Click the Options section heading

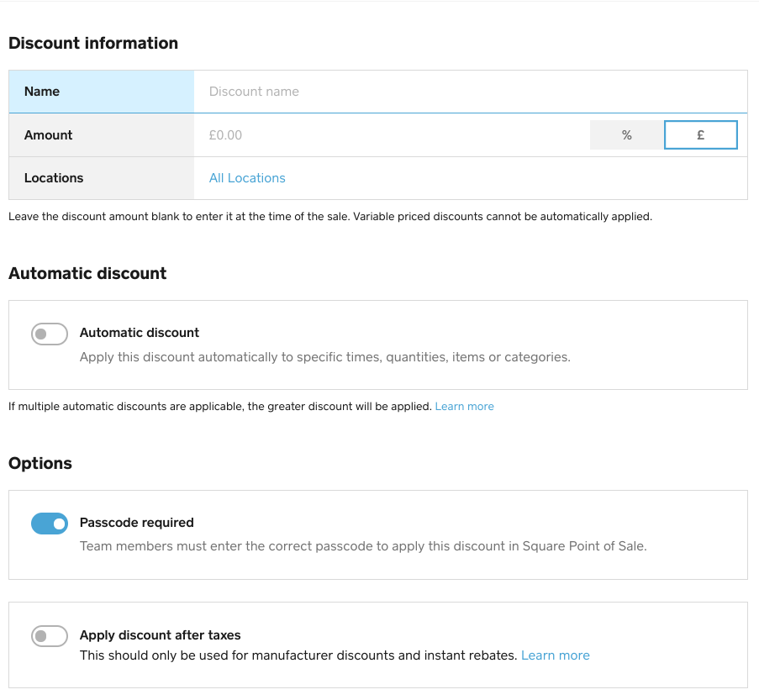40,464
